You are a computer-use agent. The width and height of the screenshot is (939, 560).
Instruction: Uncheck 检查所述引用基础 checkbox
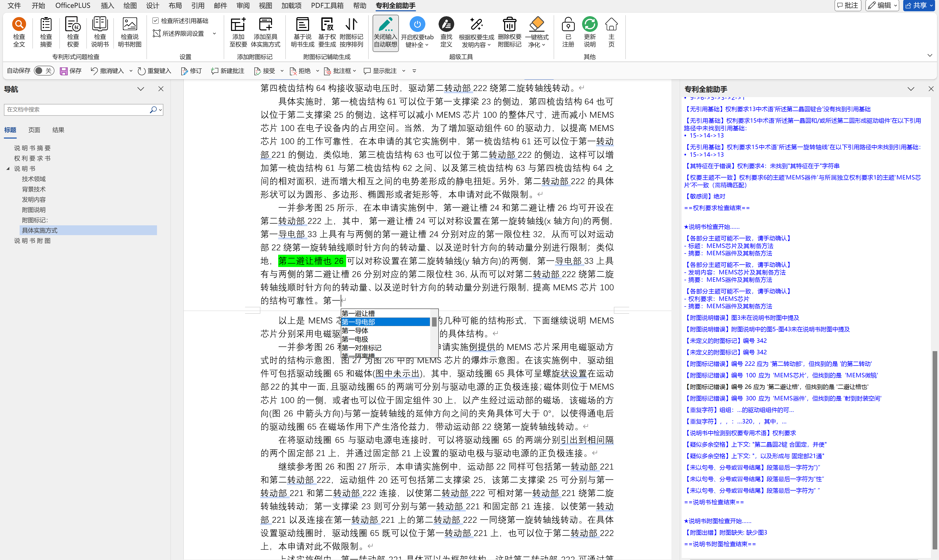pyautogui.click(x=156, y=21)
